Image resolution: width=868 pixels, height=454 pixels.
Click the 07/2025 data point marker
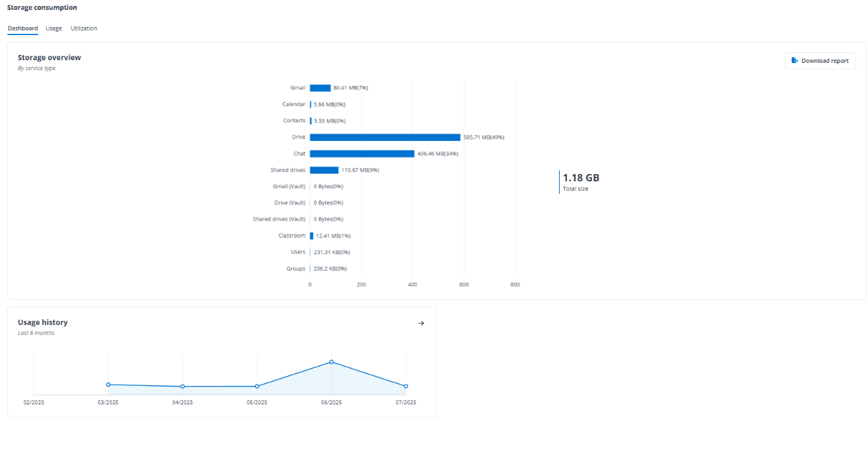click(x=406, y=385)
